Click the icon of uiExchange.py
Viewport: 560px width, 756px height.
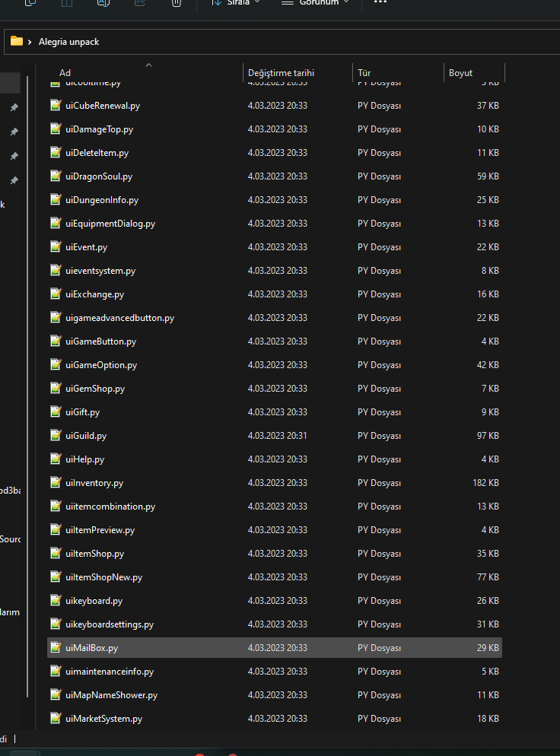[56, 294]
